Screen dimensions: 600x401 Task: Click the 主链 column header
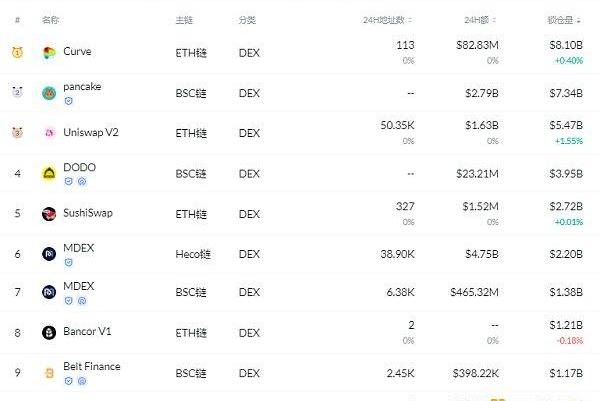[x=184, y=20]
